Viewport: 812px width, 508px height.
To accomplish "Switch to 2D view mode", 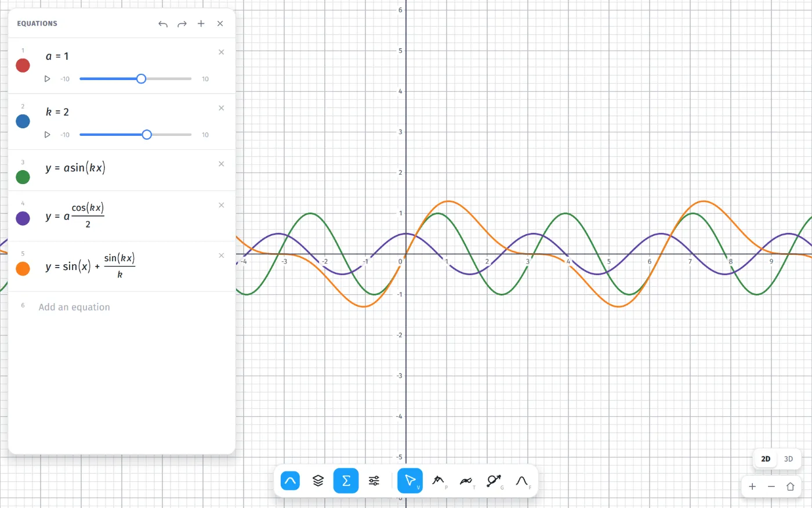I will point(766,459).
